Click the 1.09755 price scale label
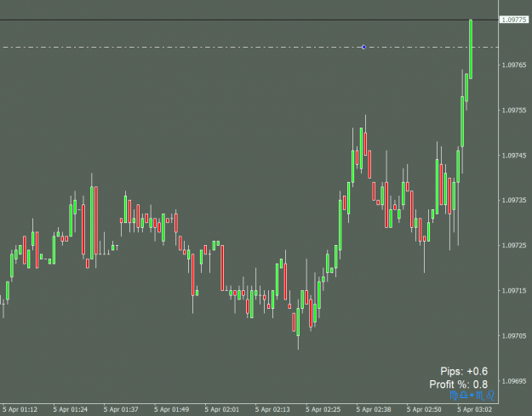This screenshot has height=416, width=532. 514,111
